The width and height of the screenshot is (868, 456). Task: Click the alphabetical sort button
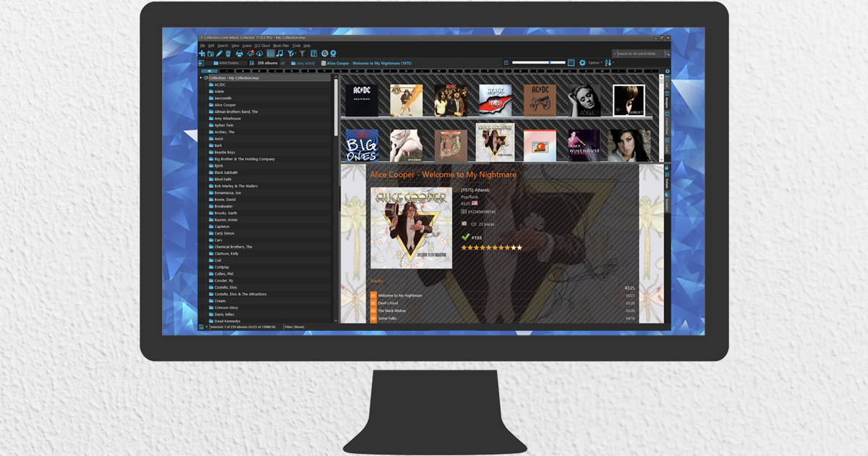click(608, 62)
